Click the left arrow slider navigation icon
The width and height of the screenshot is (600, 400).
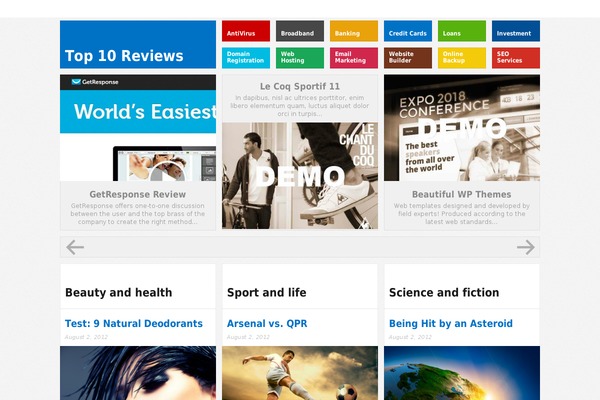pyautogui.click(x=75, y=247)
